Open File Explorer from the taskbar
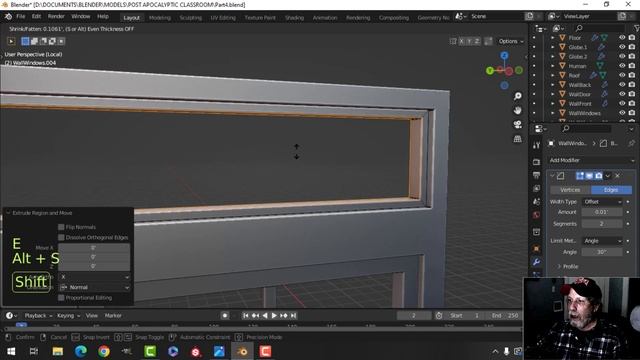The height and width of the screenshot is (360, 640). coord(58,351)
